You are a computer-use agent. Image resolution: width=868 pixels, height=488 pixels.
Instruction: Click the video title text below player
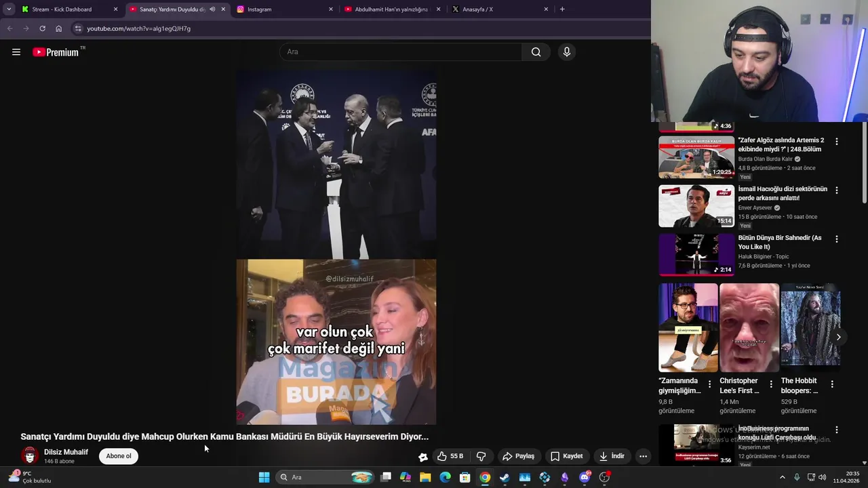224,436
